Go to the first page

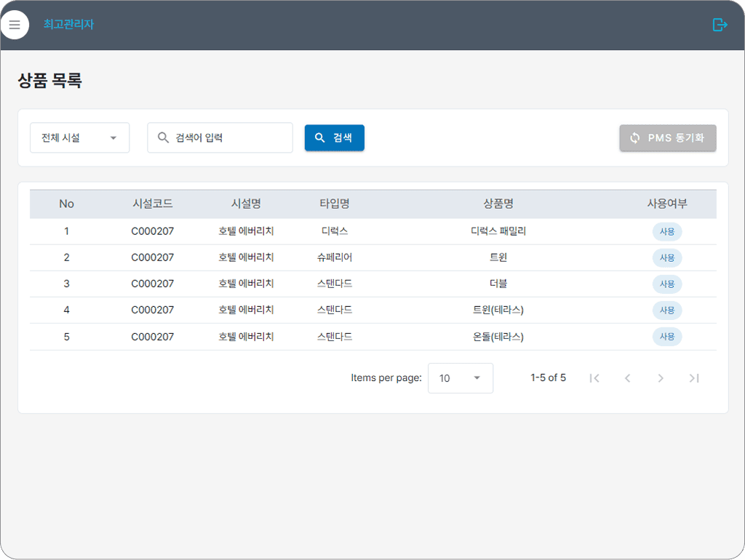tap(594, 378)
